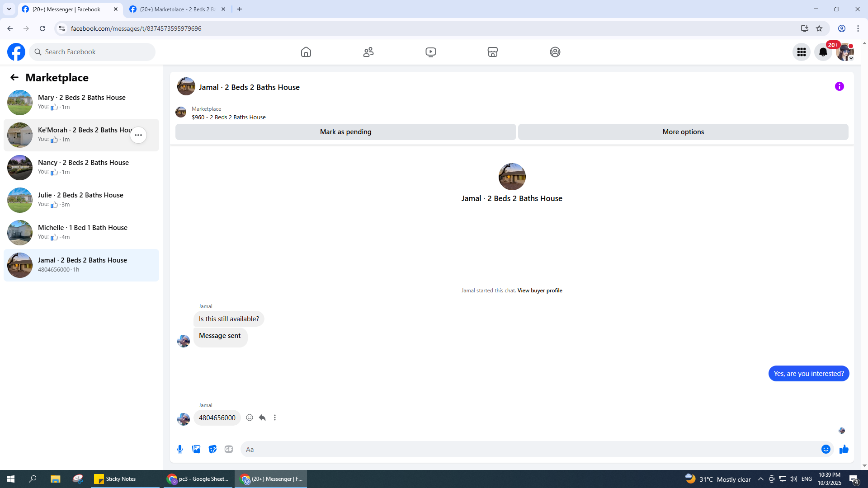Open the tab search dropdown arrow

click(9, 9)
